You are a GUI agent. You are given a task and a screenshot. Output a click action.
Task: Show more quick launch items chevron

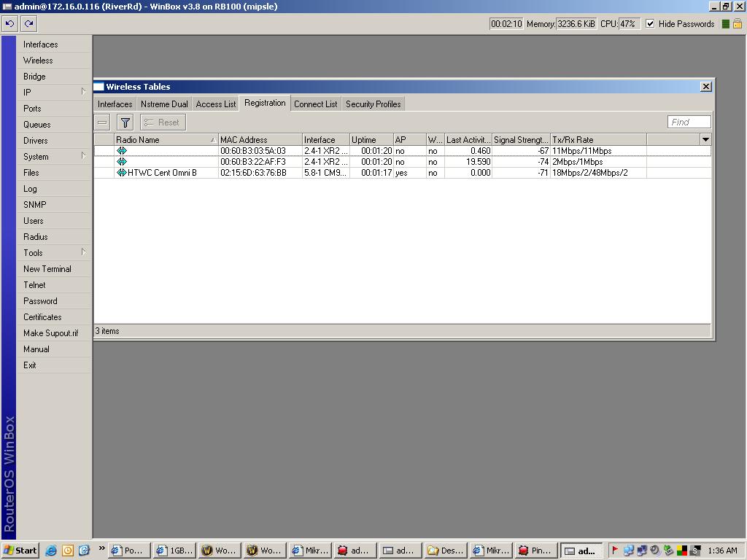tap(101, 548)
